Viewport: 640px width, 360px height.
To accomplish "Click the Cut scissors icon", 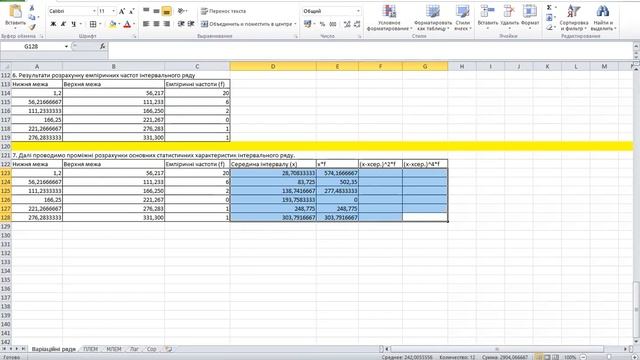I will 32,8.
